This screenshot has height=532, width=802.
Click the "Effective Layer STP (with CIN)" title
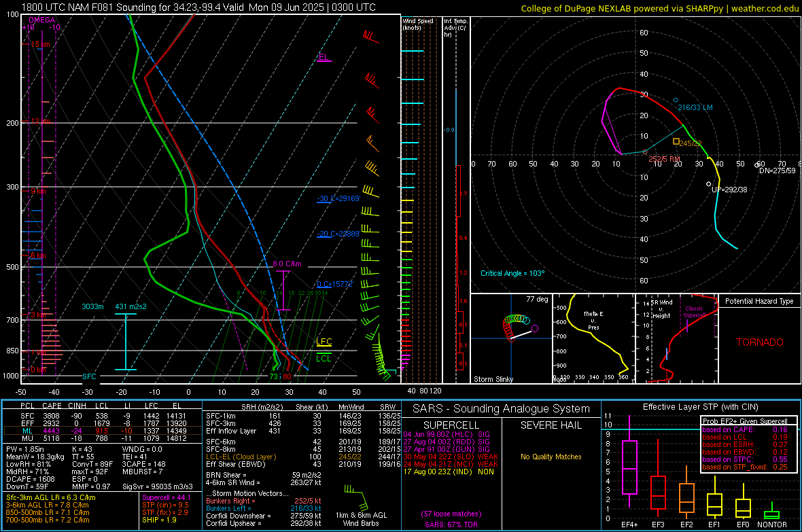point(700,407)
